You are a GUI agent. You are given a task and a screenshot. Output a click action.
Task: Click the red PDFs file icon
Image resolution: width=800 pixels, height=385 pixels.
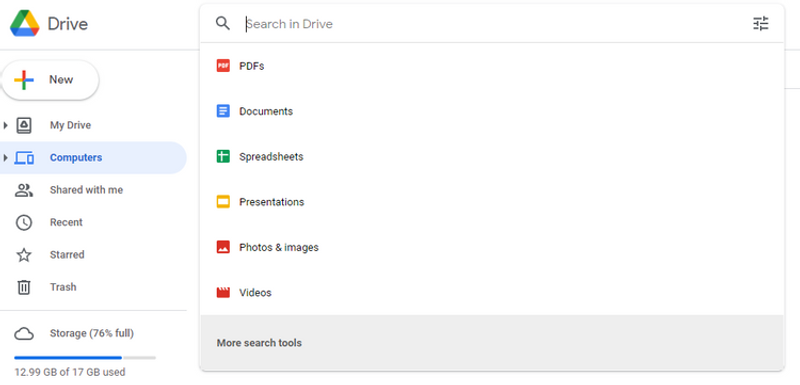click(223, 66)
